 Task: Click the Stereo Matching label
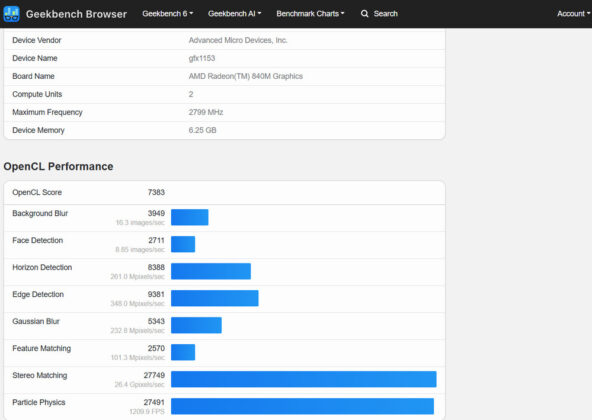click(x=40, y=375)
